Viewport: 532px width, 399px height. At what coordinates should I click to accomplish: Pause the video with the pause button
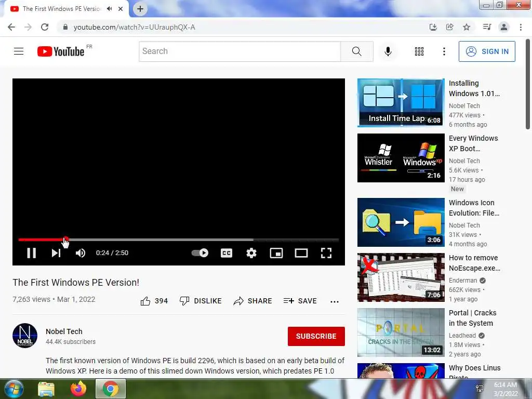click(32, 253)
